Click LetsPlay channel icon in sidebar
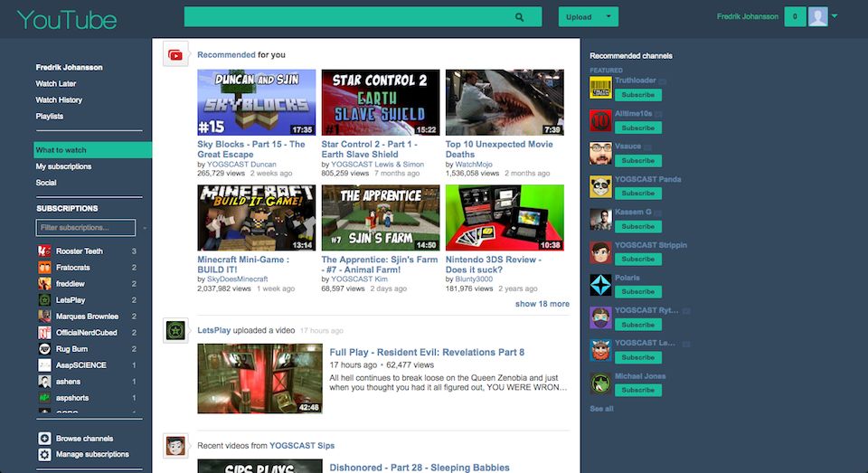This screenshot has width=868, height=473. click(x=45, y=299)
